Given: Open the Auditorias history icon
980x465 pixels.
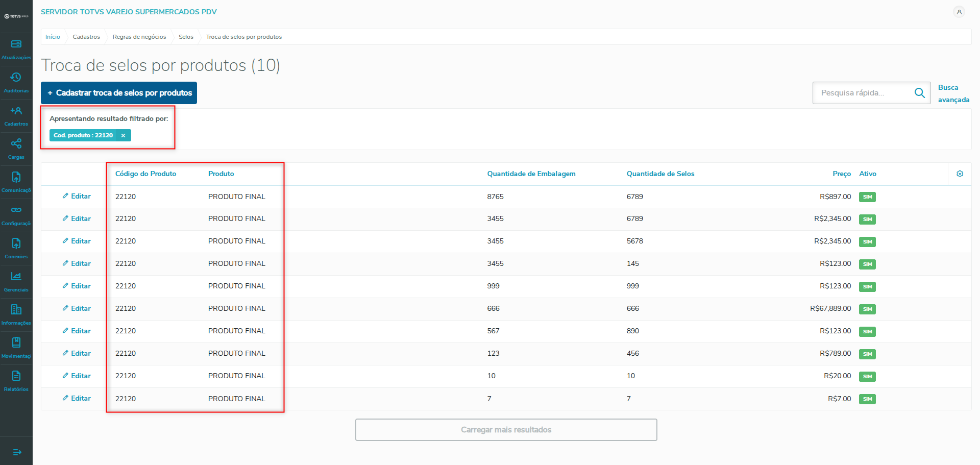Looking at the screenshot, I should 16,78.
